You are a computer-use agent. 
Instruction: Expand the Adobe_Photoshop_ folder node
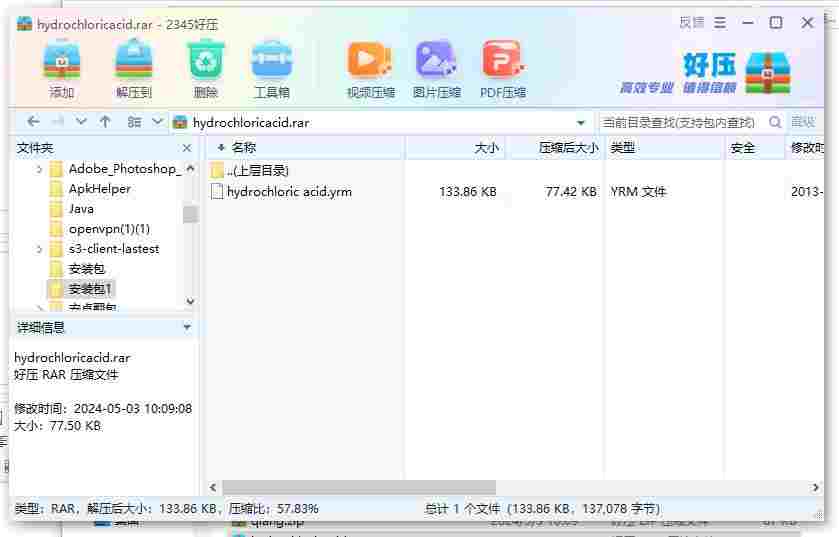[x=39, y=170]
